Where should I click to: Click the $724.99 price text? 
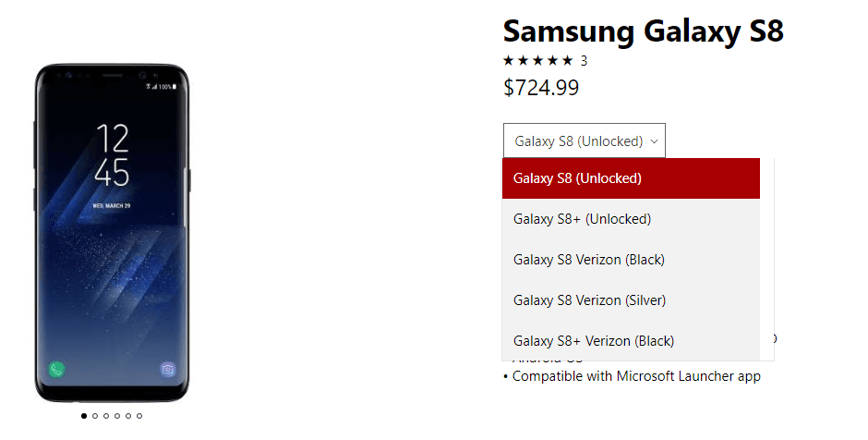click(x=541, y=88)
